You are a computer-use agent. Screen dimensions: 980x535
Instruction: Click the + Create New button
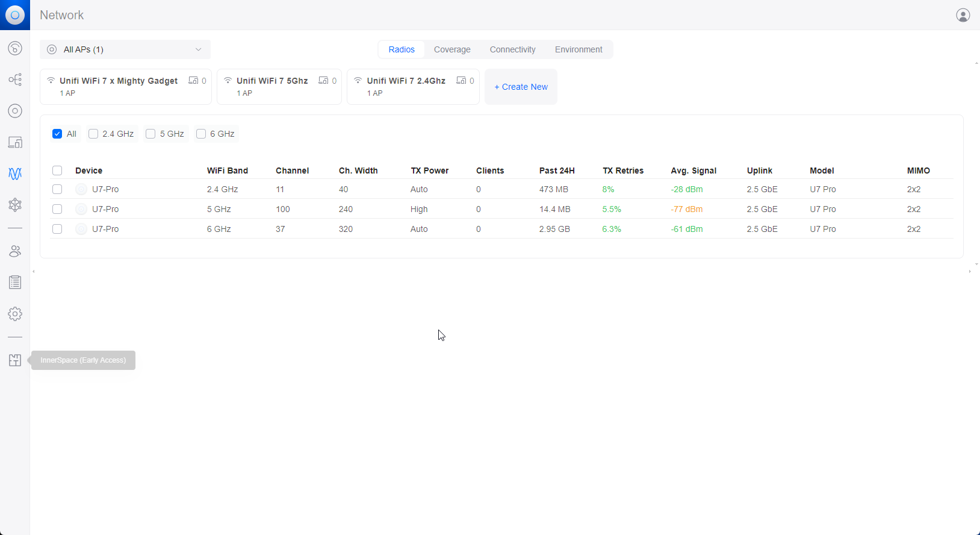point(521,87)
